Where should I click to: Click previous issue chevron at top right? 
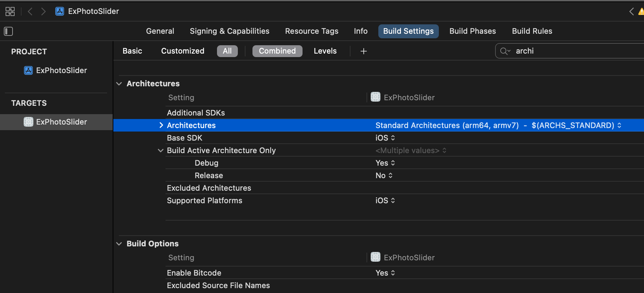pos(631,11)
